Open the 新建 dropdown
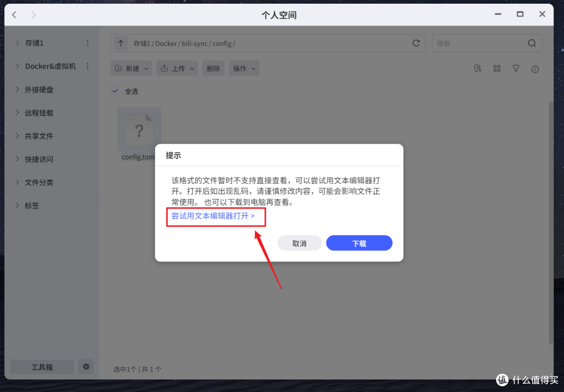This screenshot has height=392, width=564. [x=131, y=68]
